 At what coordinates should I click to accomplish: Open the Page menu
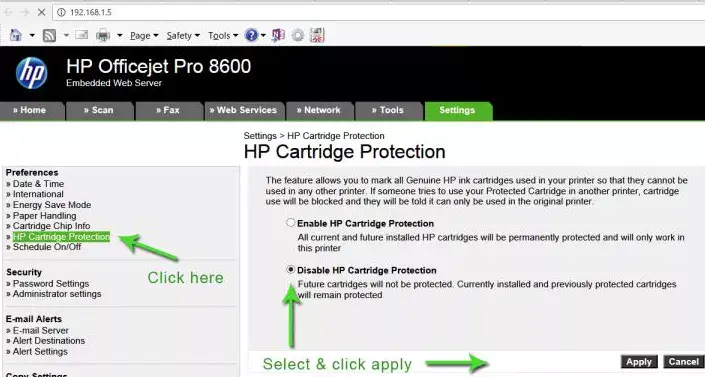[x=144, y=36]
